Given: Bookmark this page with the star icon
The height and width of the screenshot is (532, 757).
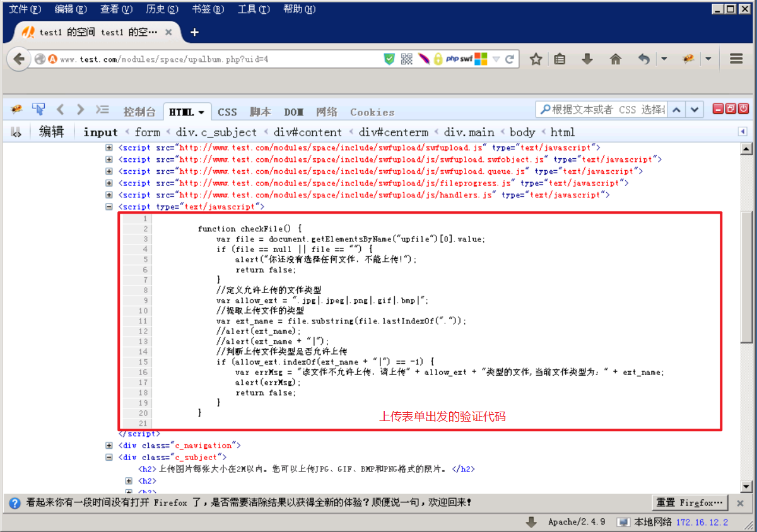Looking at the screenshot, I should tap(536, 59).
